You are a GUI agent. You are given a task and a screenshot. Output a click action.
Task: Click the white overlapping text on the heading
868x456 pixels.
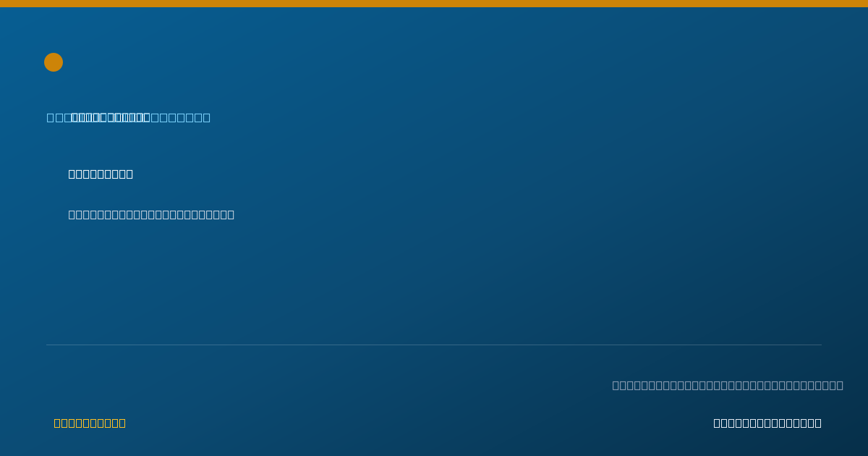pos(111,117)
